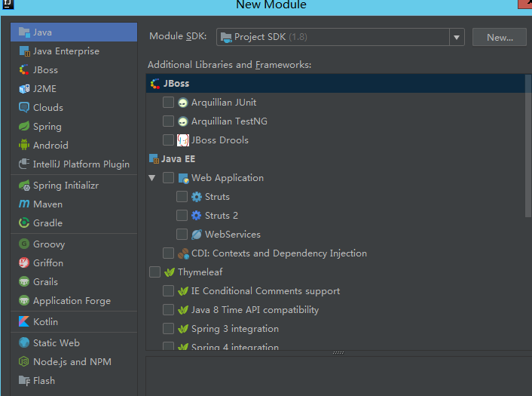
Task: Choose Static Web module label
Action: (57, 342)
